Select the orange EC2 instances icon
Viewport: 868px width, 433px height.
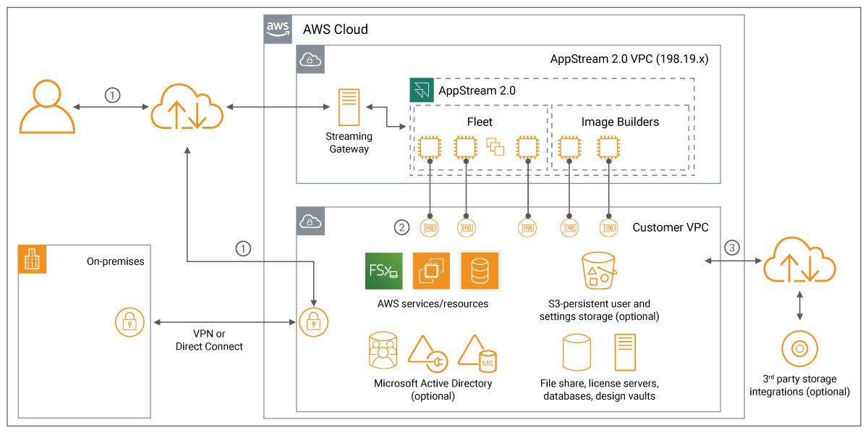coord(431,272)
